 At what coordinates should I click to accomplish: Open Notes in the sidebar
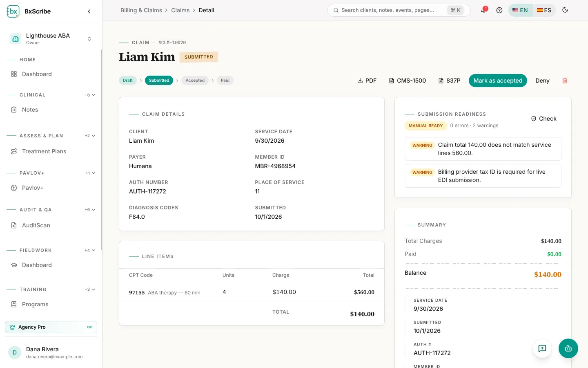pos(51,110)
